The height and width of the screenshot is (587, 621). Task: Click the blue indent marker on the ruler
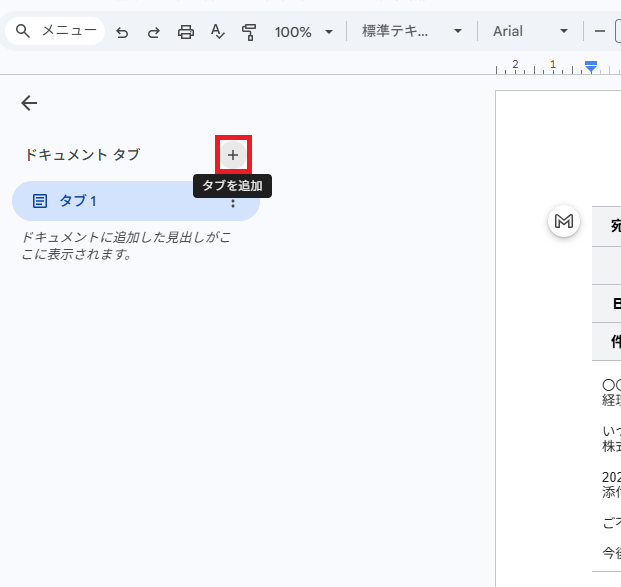(x=591, y=66)
